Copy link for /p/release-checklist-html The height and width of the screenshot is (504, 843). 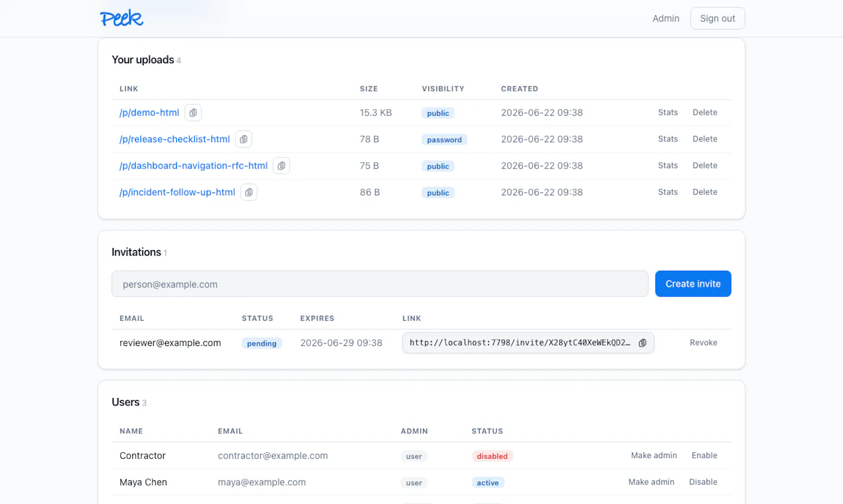[243, 139]
